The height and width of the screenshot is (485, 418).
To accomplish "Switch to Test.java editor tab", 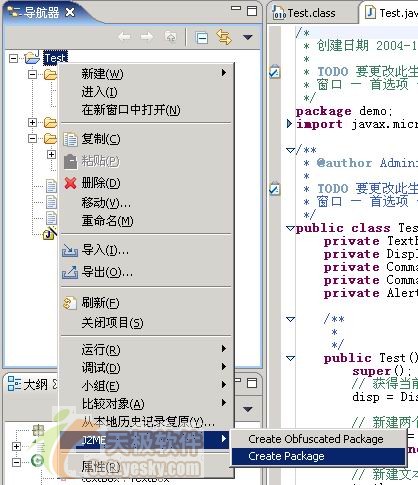I will click(x=390, y=13).
